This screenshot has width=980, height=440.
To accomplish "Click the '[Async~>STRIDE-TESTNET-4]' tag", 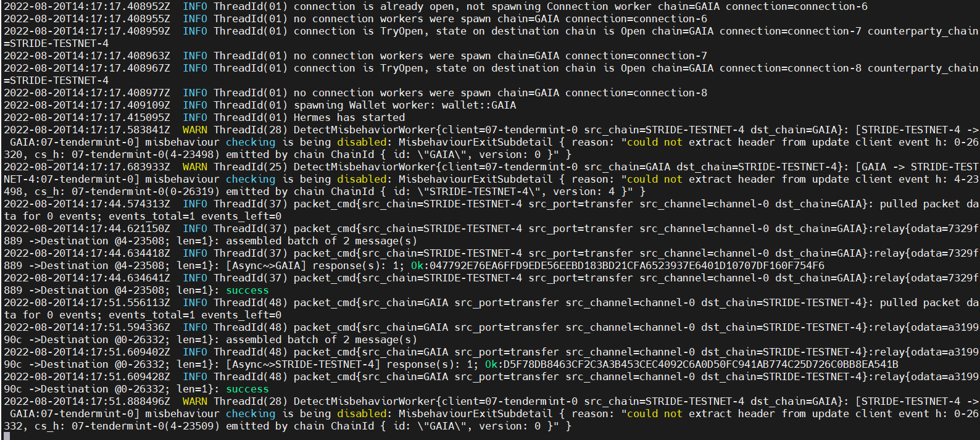I will coord(303,364).
